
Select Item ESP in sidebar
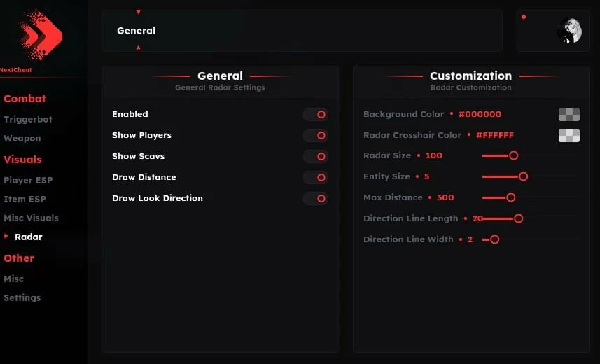point(25,199)
